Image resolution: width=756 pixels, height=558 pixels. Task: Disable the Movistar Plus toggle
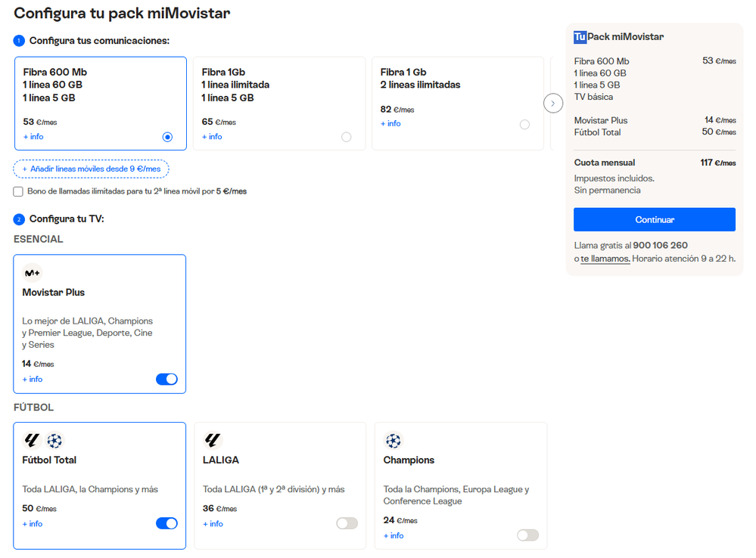coord(166,380)
